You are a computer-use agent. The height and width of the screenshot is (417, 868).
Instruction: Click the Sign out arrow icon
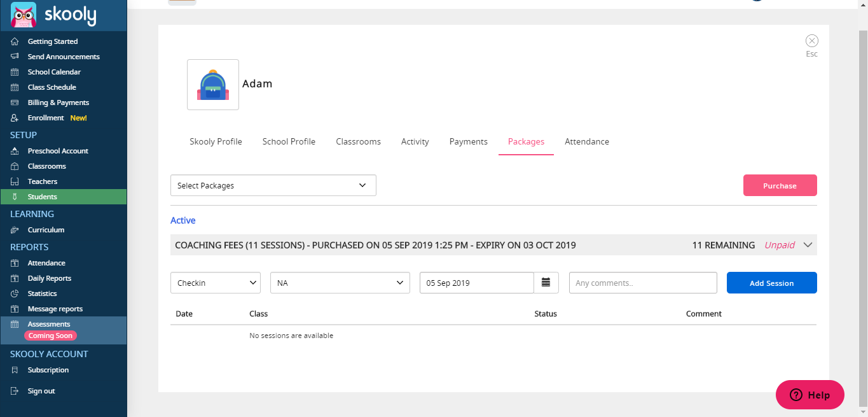(x=15, y=391)
